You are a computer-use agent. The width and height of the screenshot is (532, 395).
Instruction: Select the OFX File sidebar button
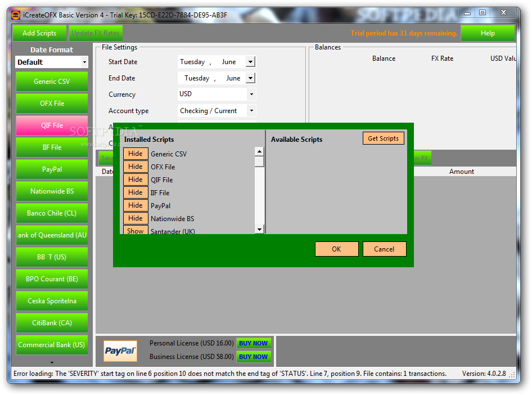52,104
